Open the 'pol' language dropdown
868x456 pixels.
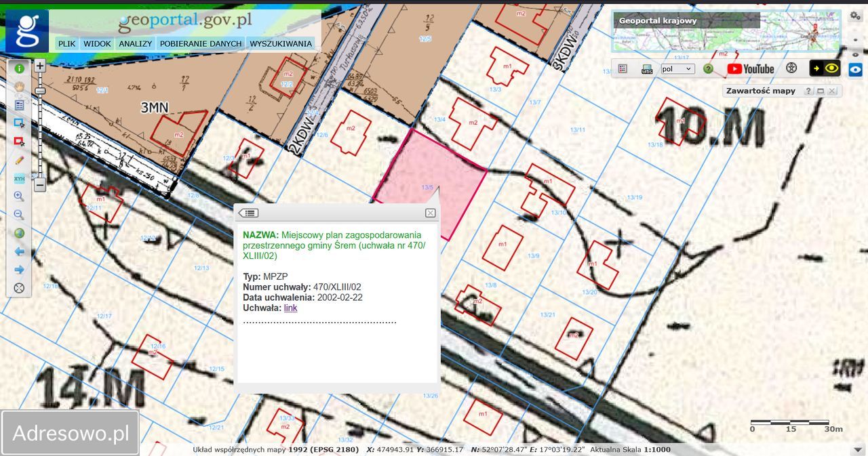pos(678,68)
